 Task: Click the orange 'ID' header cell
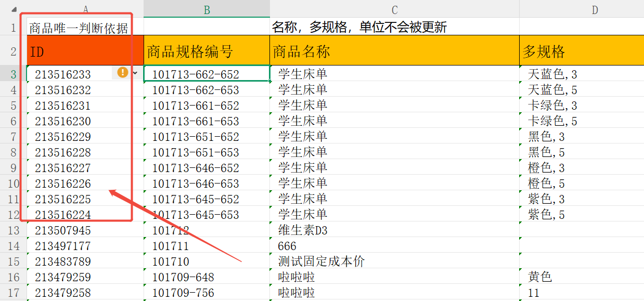click(x=85, y=50)
